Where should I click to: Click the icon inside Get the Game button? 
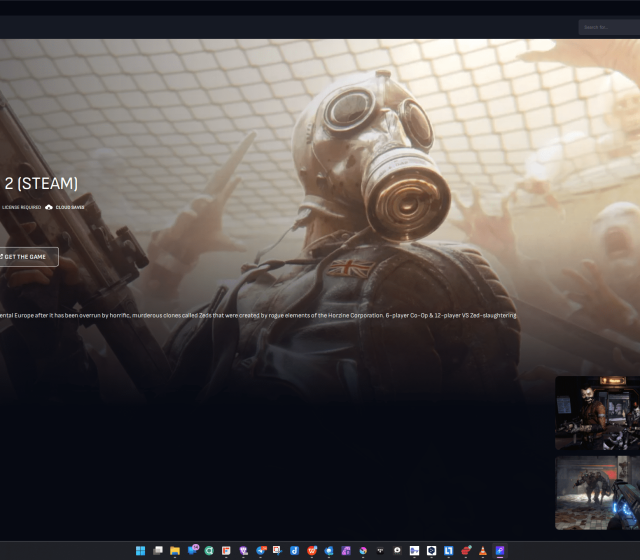tap(2, 257)
